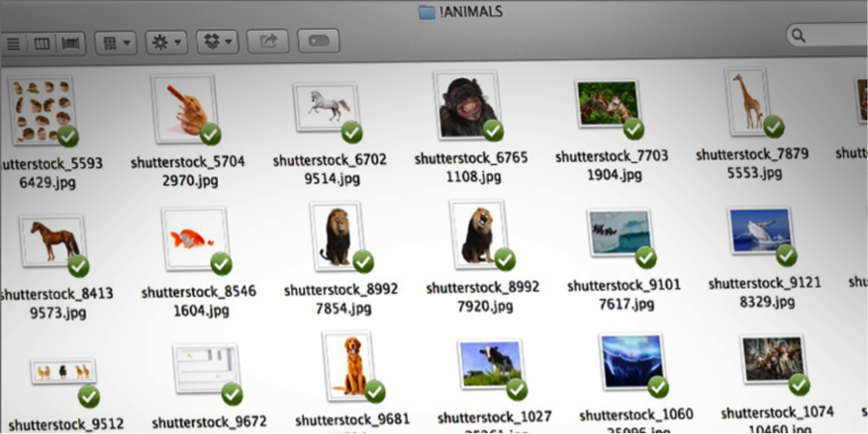Viewport: 868px width, 434px height.
Task: Select the golden retriever image shutterstock_9681
Action: click(349, 366)
